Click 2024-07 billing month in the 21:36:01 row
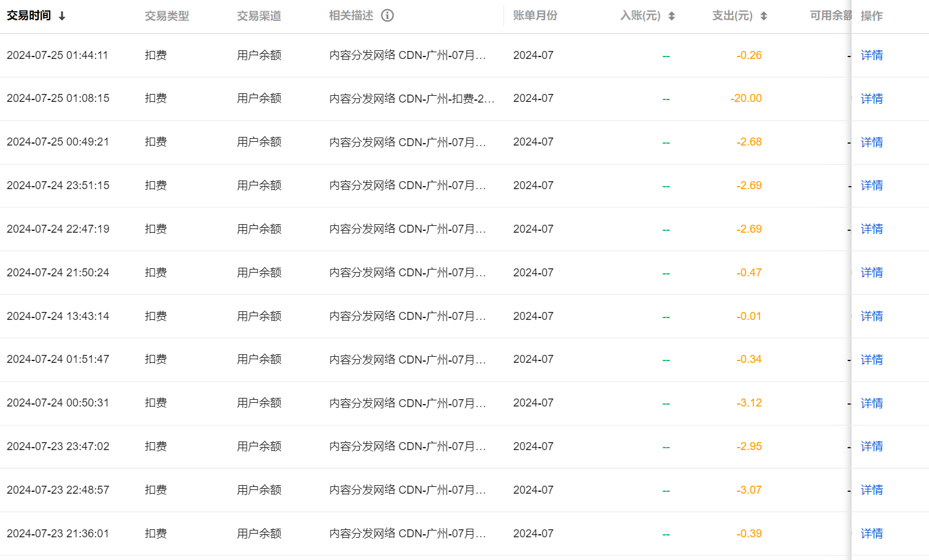This screenshot has width=929, height=560. click(x=534, y=534)
